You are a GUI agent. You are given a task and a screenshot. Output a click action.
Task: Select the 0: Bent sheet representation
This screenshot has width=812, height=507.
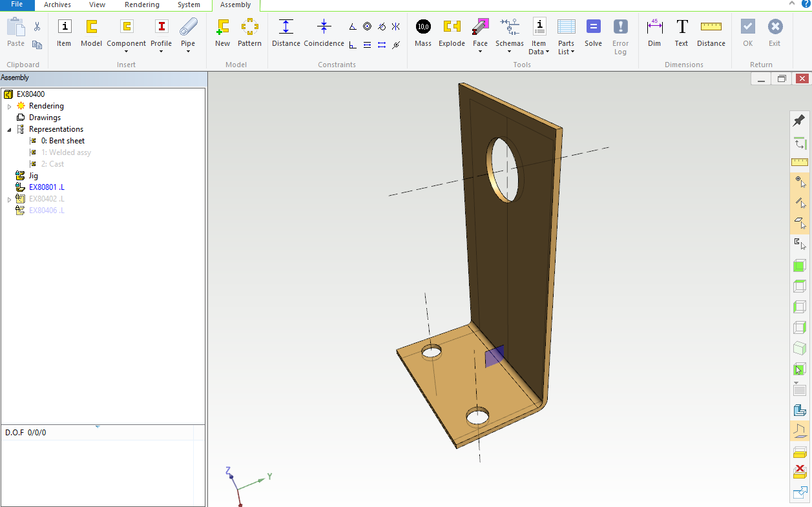tap(63, 141)
